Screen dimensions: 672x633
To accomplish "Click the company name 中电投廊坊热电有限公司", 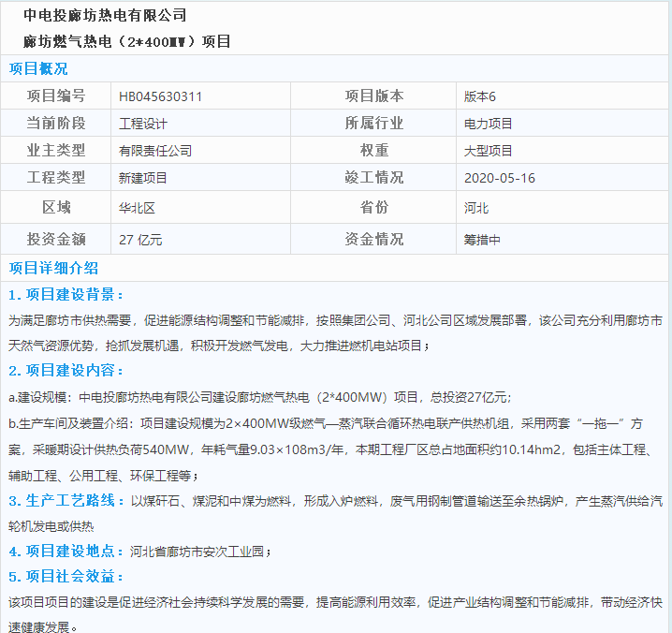I will click(x=105, y=16).
